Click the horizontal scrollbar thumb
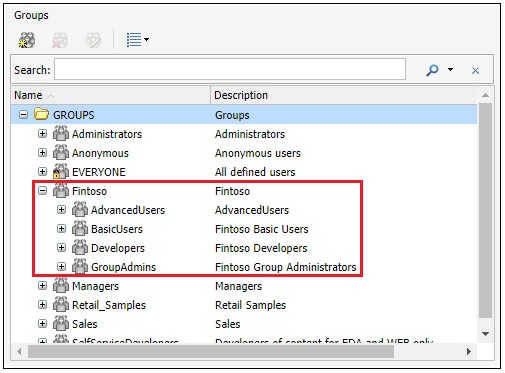 [x=211, y=351]
